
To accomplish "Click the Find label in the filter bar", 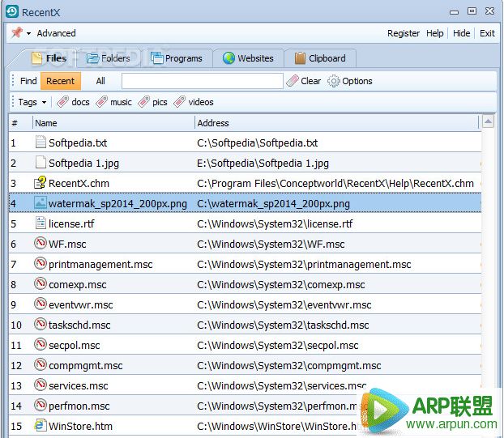I will (28, 81).
